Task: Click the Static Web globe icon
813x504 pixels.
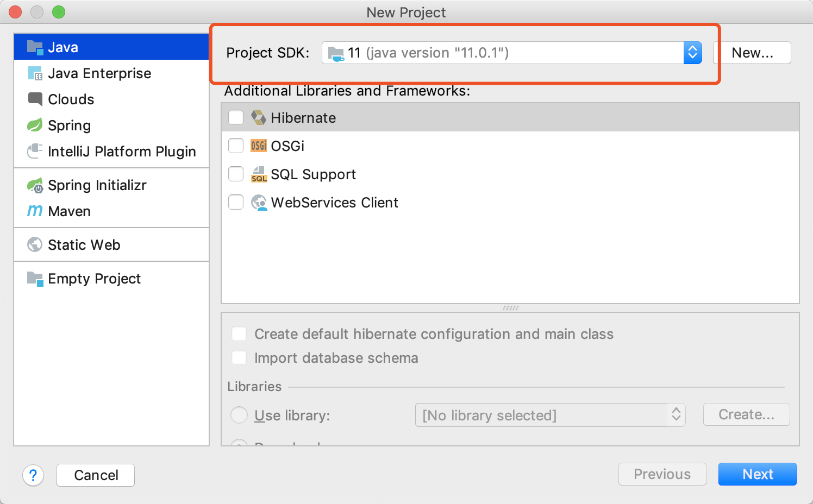Action: click(35, 245)
